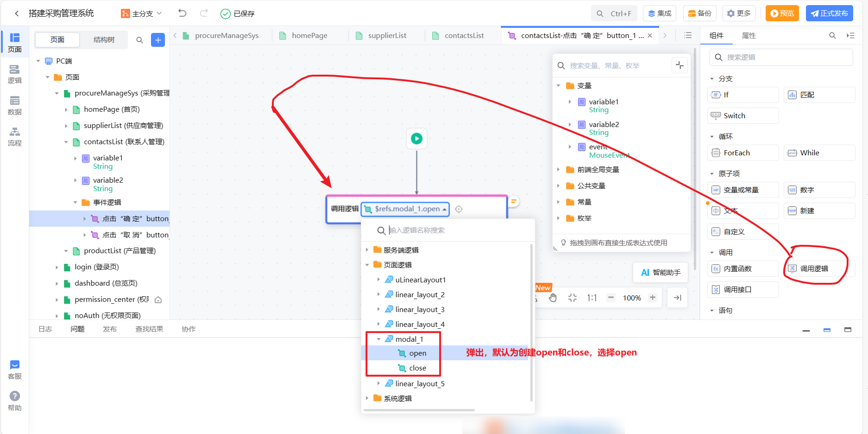Open the AI 智能助手 assistant
868x434 pixels.
click(660, 273)
